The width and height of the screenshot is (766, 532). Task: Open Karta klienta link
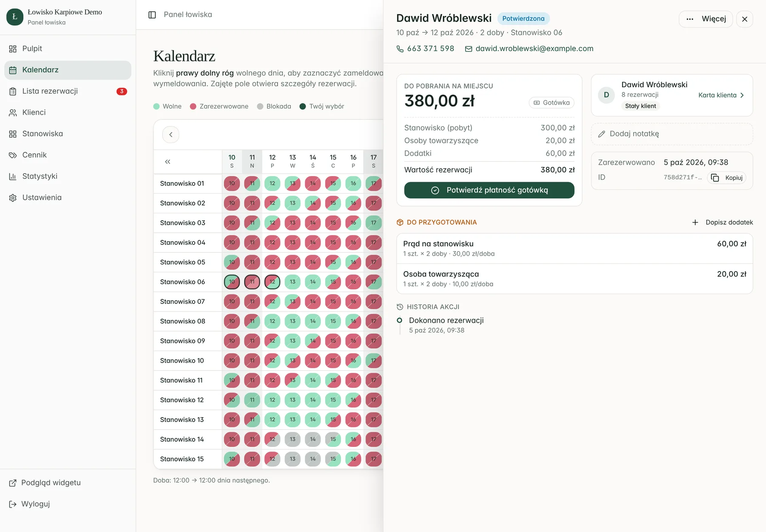click(x=721, y=95)
